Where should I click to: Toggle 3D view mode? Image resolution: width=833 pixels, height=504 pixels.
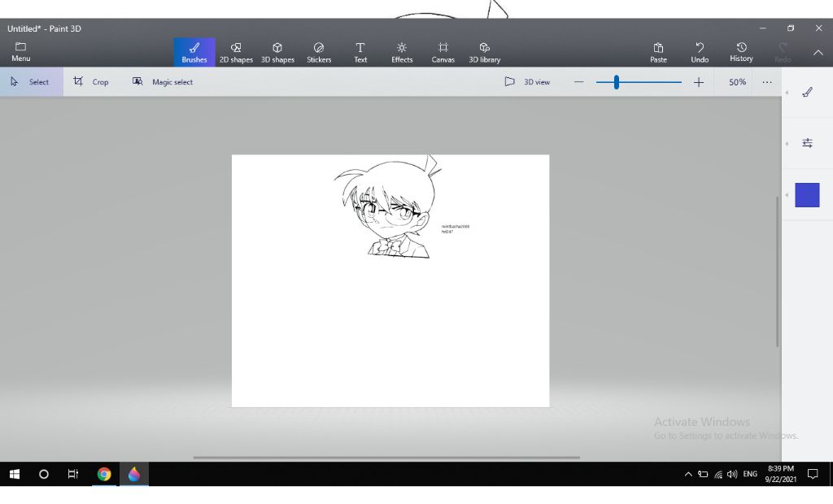coord(527,82)
